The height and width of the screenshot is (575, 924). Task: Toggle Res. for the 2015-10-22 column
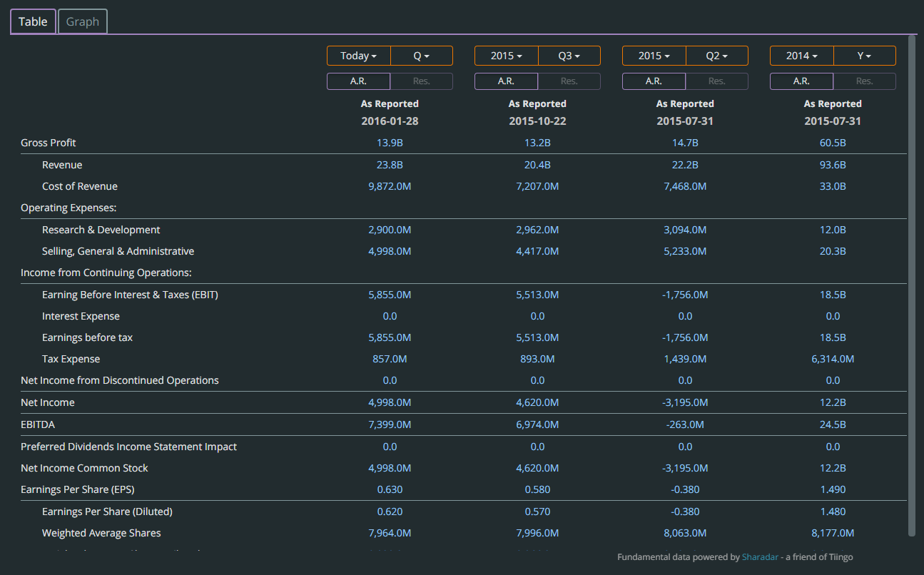click(569, 81)
